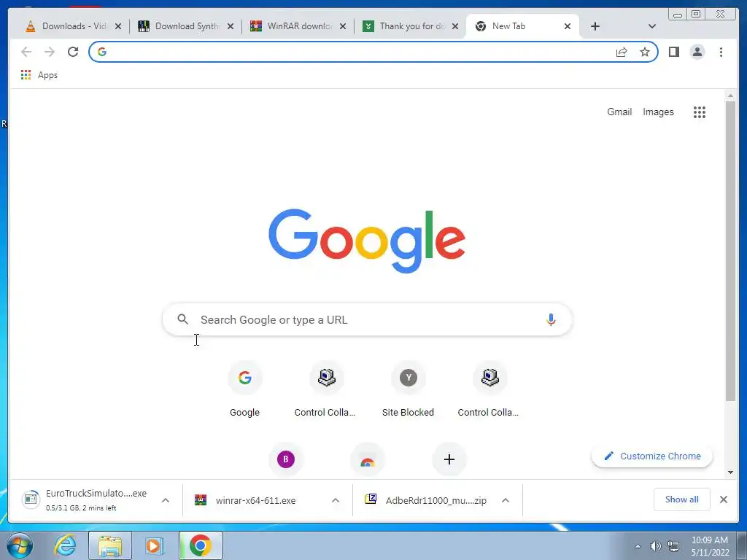Open the Google shortcut tile
The image size is (747, 560).
245,389
